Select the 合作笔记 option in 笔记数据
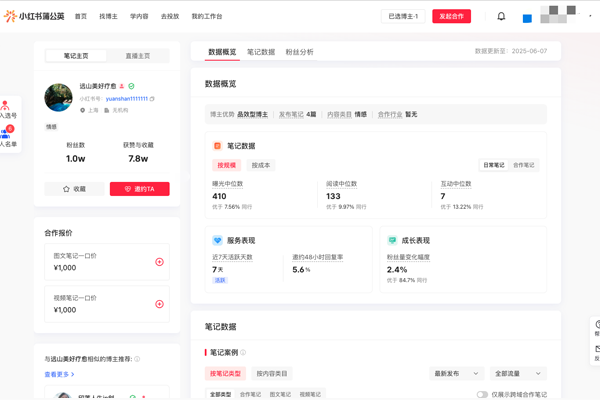This screenshot has height=400, width=600. coord(523,165)
